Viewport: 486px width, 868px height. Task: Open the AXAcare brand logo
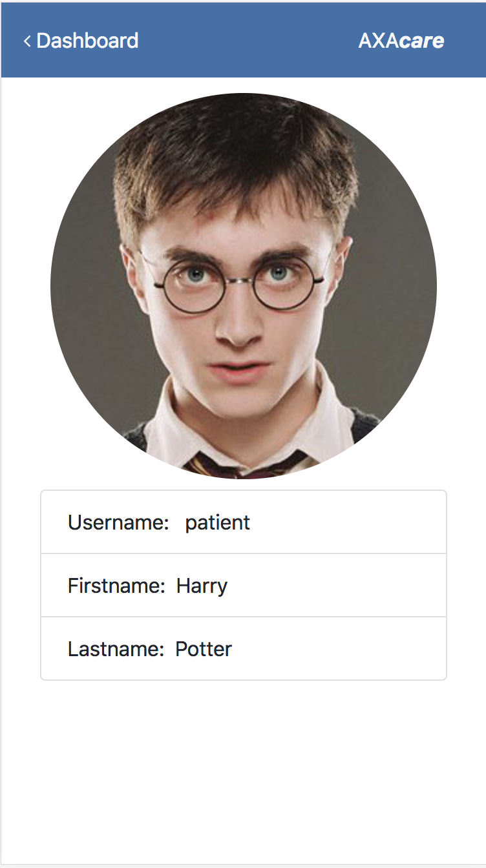tap(401, 41)
